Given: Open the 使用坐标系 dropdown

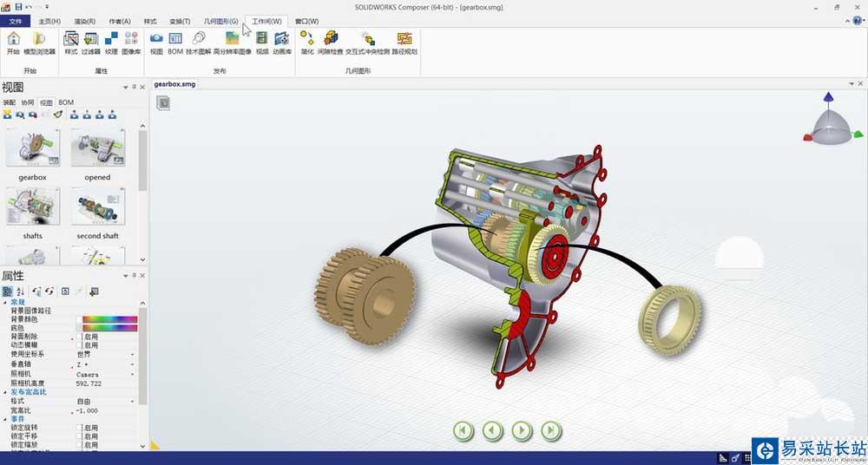Looking at the screenshot, I should pyautogui.click(x=132, y=354).
